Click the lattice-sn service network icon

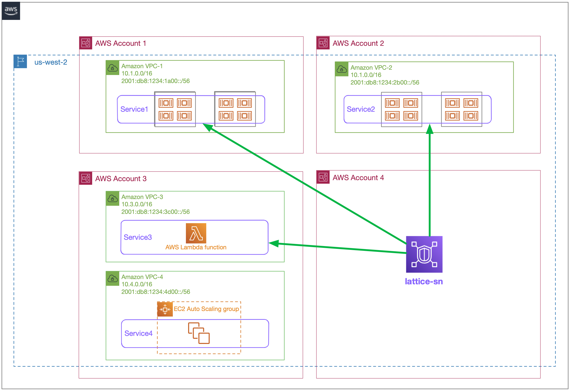(424, 254)
